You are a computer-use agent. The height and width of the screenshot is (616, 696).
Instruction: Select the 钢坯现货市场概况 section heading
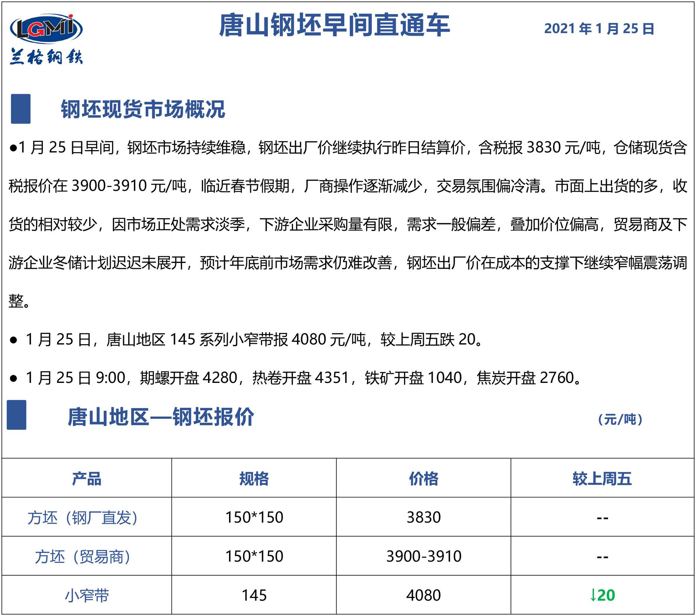[x=143, y=109]
